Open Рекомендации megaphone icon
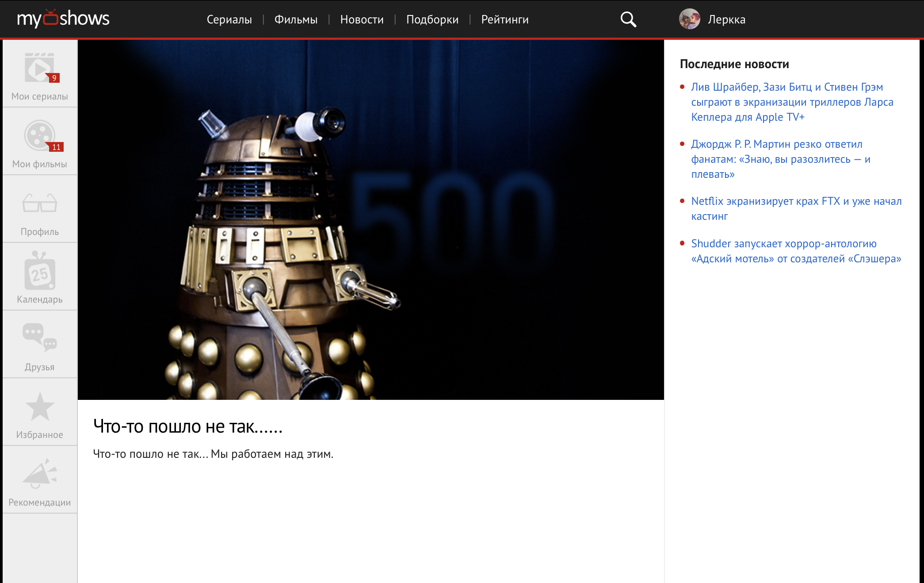The image size is (924, 583). pos(40,474)
